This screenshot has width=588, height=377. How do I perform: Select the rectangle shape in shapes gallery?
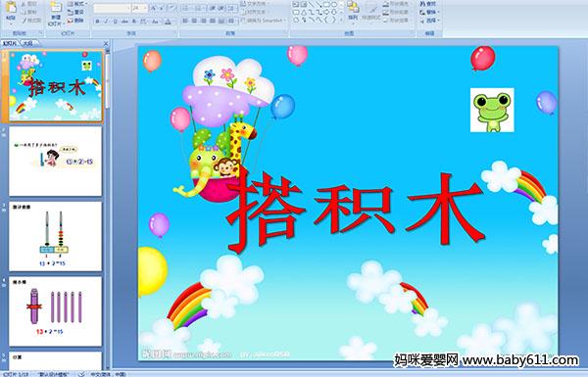pos(326,5)
